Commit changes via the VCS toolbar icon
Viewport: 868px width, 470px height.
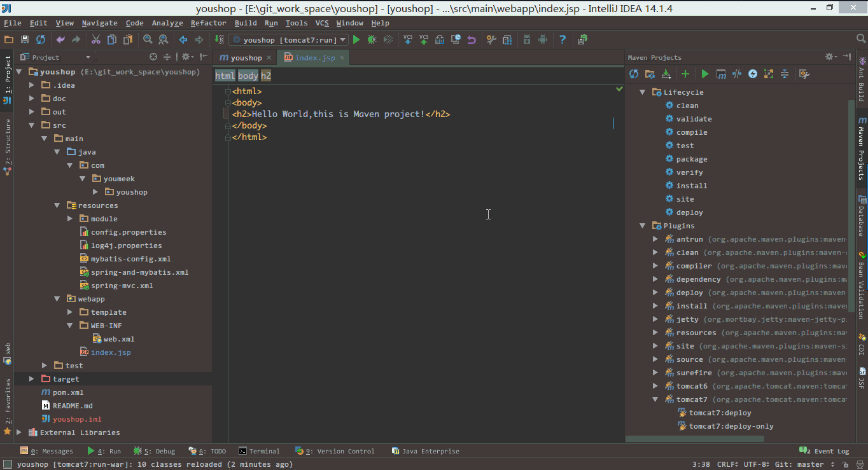424,39
